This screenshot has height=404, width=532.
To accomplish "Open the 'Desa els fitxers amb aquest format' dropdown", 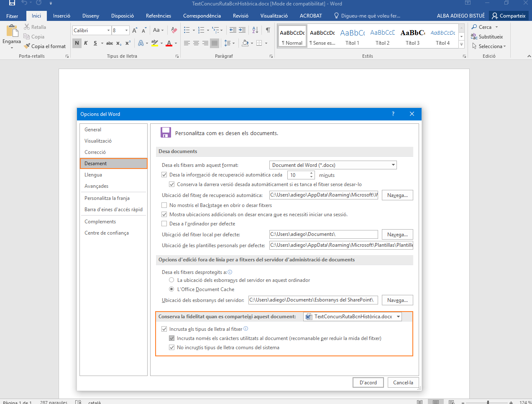I will 393,165.
